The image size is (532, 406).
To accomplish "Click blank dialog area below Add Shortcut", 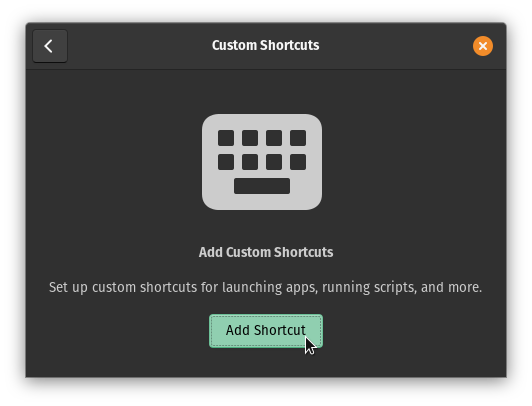I will 266,363.
